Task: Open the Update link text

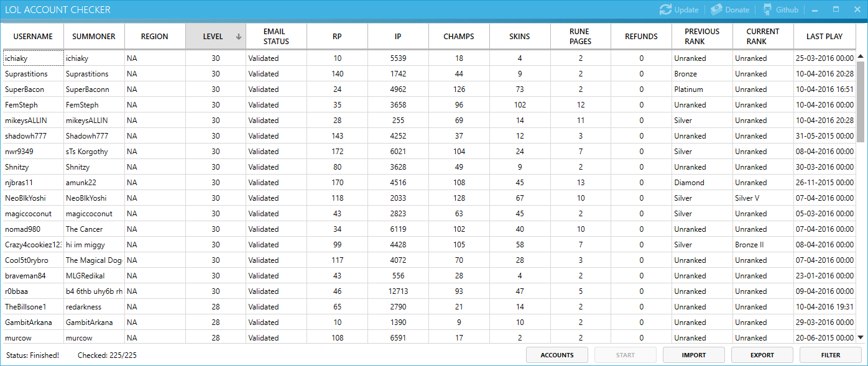Action: (x=686, y=10)
